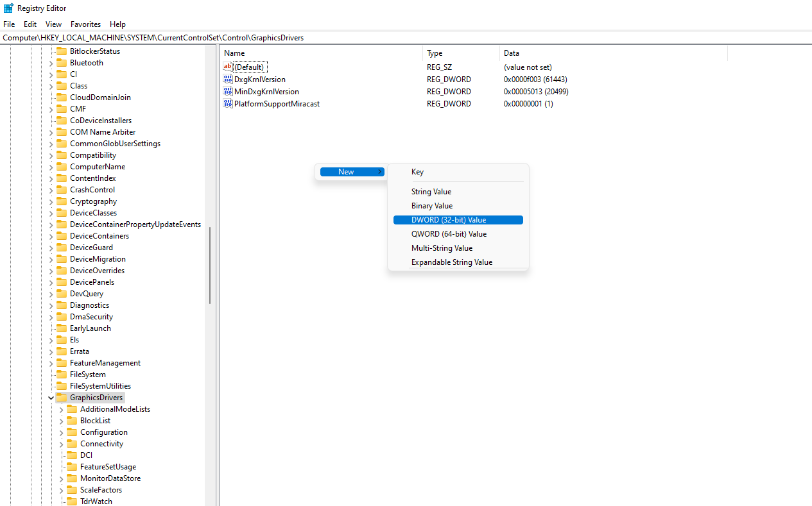Click the Registry Editor app icon in title bar

coord(8,8)
